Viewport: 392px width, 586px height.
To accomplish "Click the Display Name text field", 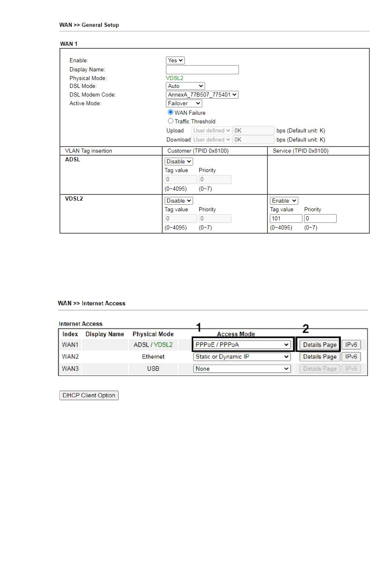I will point(202,70).
